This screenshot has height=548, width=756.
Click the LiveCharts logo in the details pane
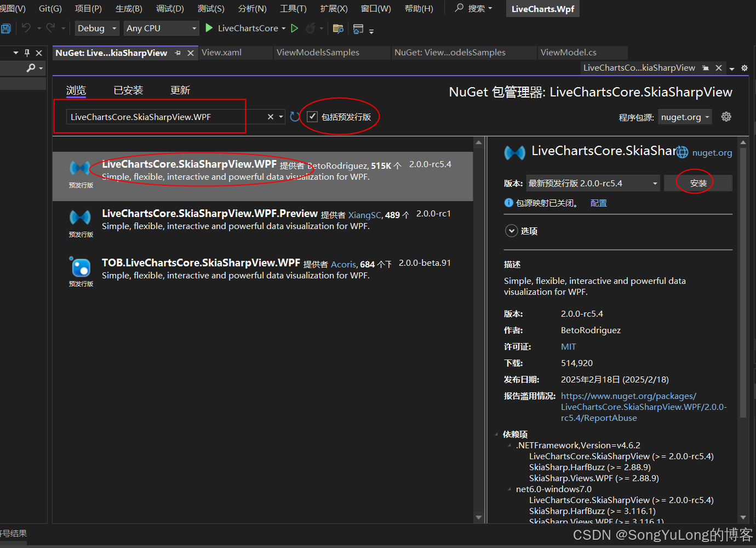tap(515, 152)
